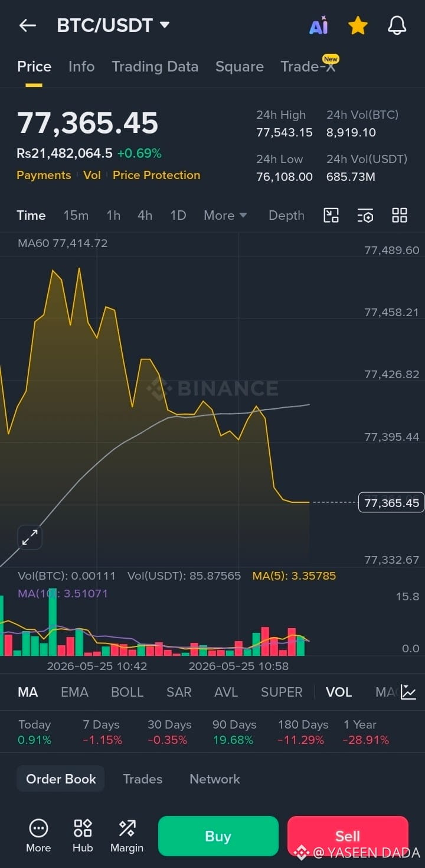This screenshot has width=425, height=868.
Task: Select the MA indicator
Action: click(x=28, y=692)
